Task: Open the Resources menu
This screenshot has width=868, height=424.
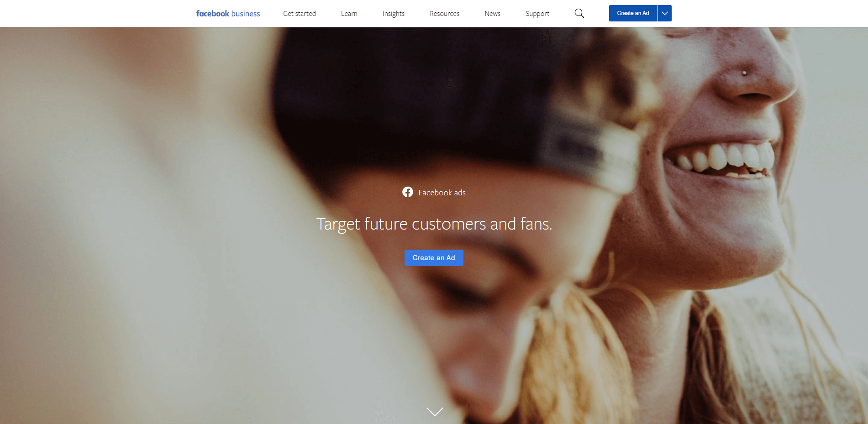Action: point(445,14)
